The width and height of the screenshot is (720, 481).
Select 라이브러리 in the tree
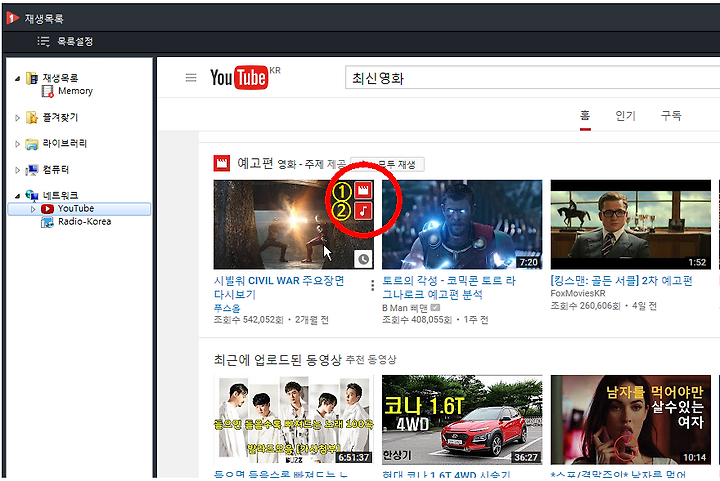[65, 144]
